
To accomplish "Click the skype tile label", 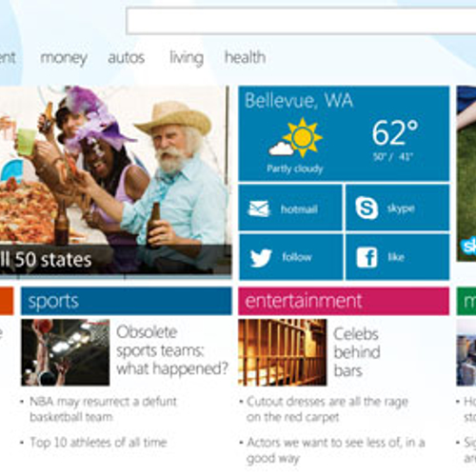I will pos(401,208).
